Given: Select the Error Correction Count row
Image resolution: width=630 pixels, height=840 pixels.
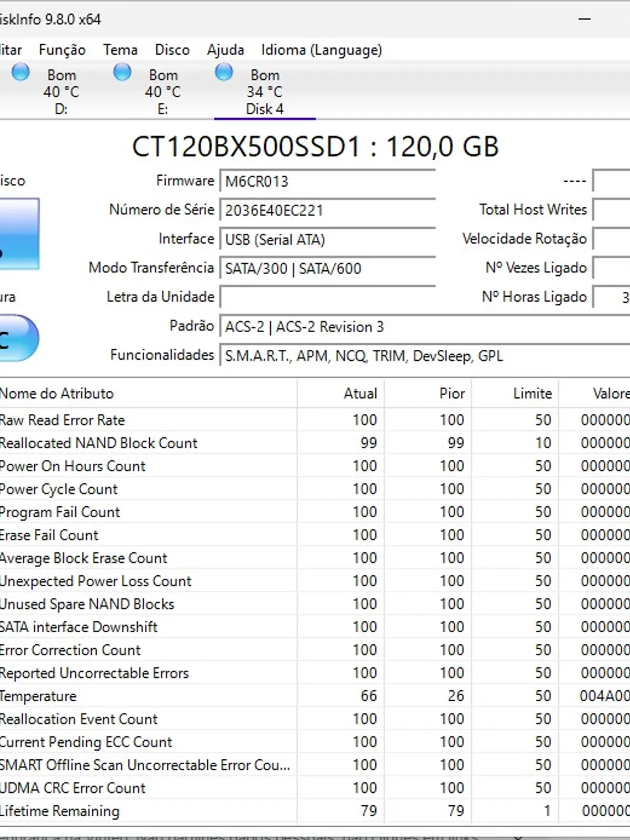Looking at the screenshot, I should pyautogui.click(x=315, y=650).
